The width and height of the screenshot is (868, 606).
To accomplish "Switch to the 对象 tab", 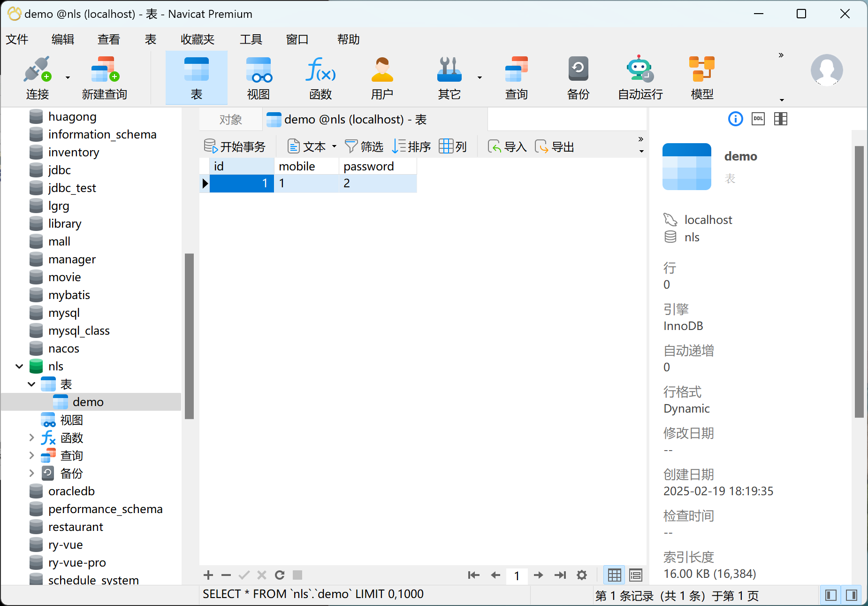I will pos(230,120).
